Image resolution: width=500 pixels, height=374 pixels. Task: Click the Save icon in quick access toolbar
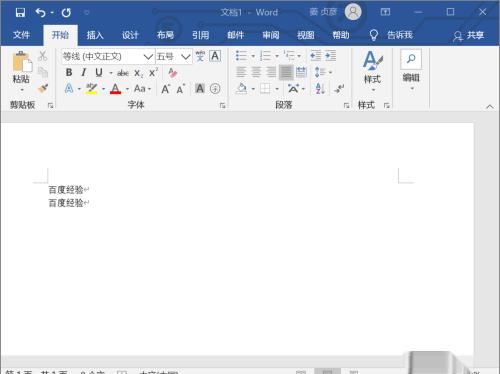tap(20, 13)
